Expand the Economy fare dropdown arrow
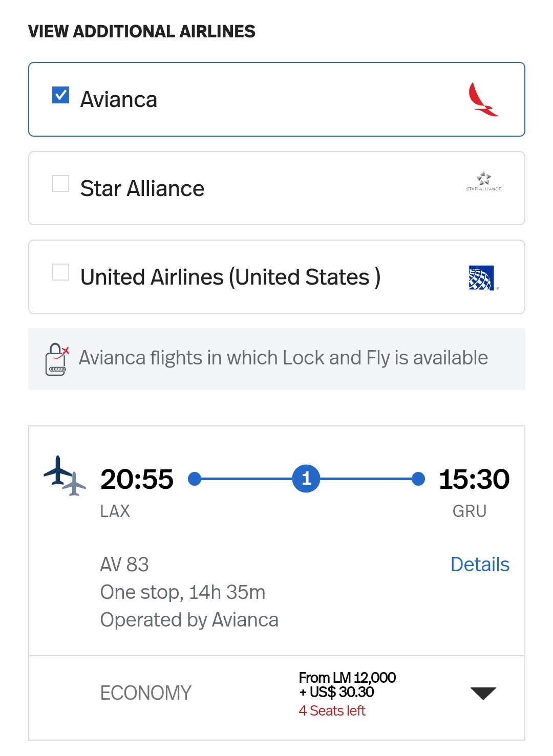This screenshot has height=756, width=553. click(483, 694)
